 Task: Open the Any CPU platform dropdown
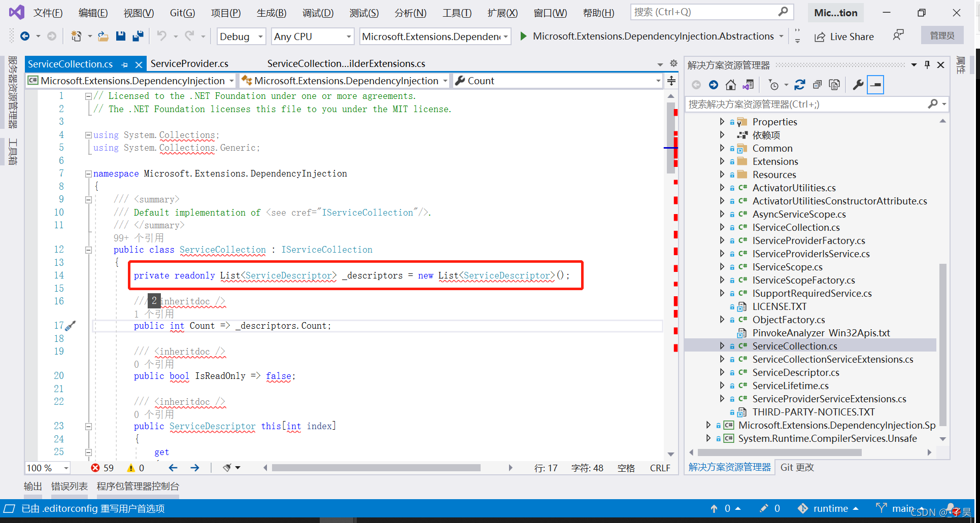coord(312,36)
